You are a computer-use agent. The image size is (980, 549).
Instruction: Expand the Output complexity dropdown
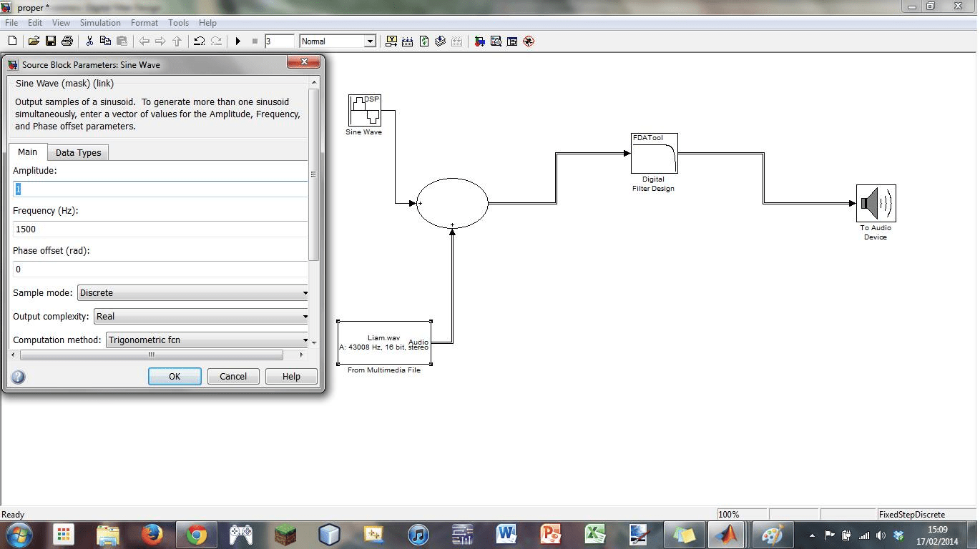click(x=202, y=316)
